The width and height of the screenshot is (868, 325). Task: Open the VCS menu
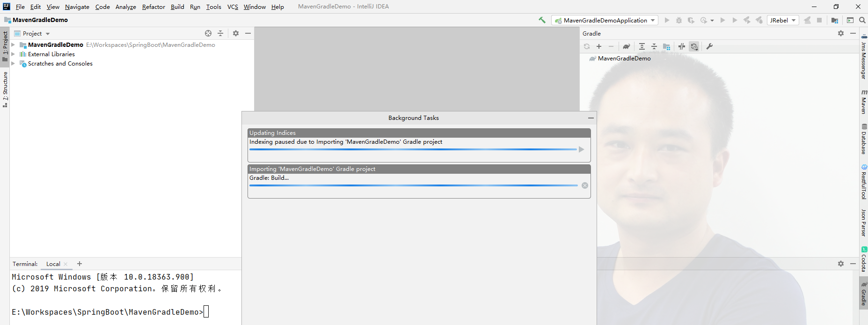pos(233,7)
